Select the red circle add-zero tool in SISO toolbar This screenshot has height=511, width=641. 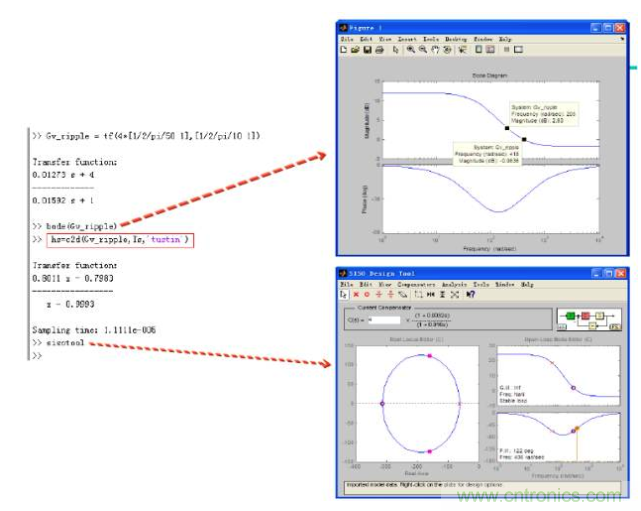click(x=367, y=295)
